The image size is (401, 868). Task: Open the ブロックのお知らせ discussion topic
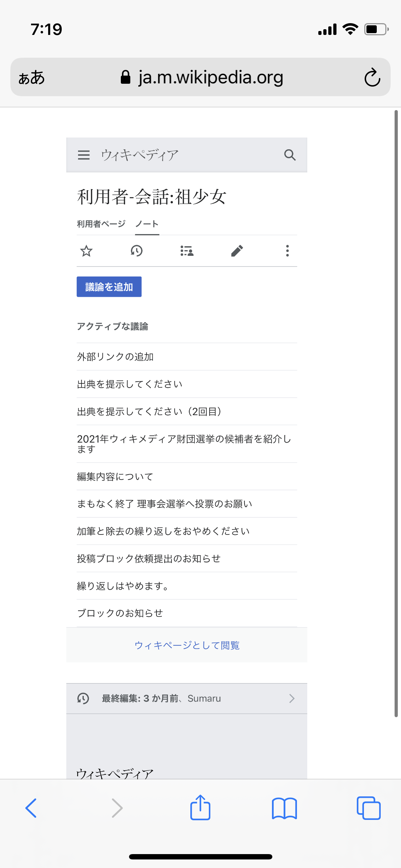tap(120, 613)
